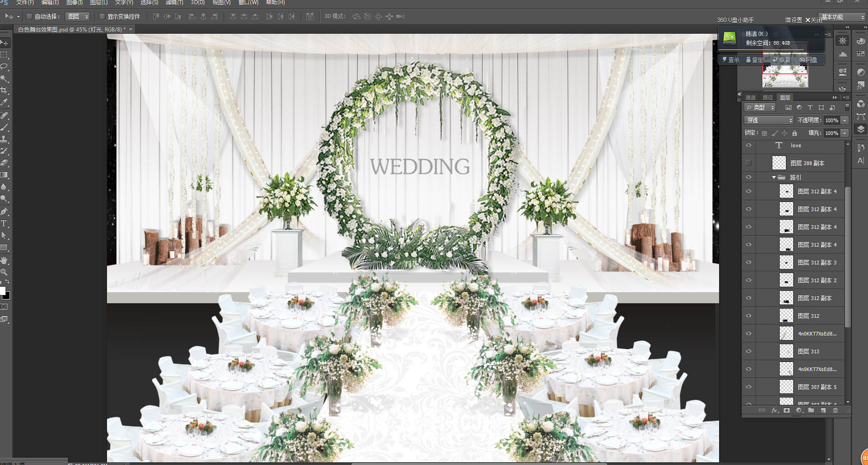868x465 pixels.
Task: Open the Histogram panel icon
Action: click(843, 55)
